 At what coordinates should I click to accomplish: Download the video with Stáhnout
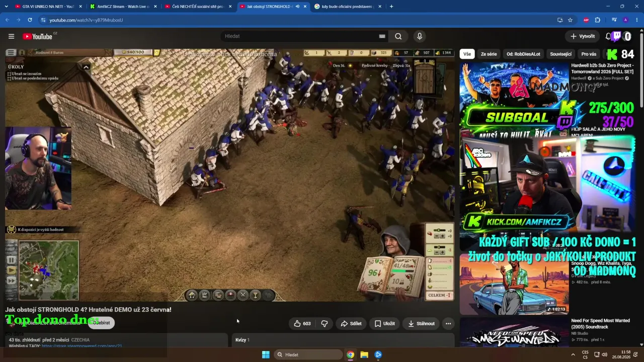tap(421, 323)
